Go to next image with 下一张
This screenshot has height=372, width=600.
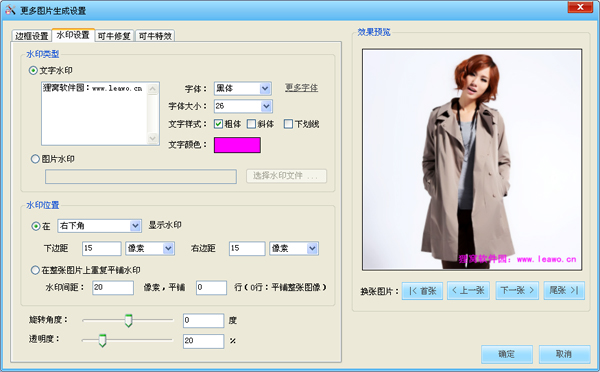(x=517, y=291)
